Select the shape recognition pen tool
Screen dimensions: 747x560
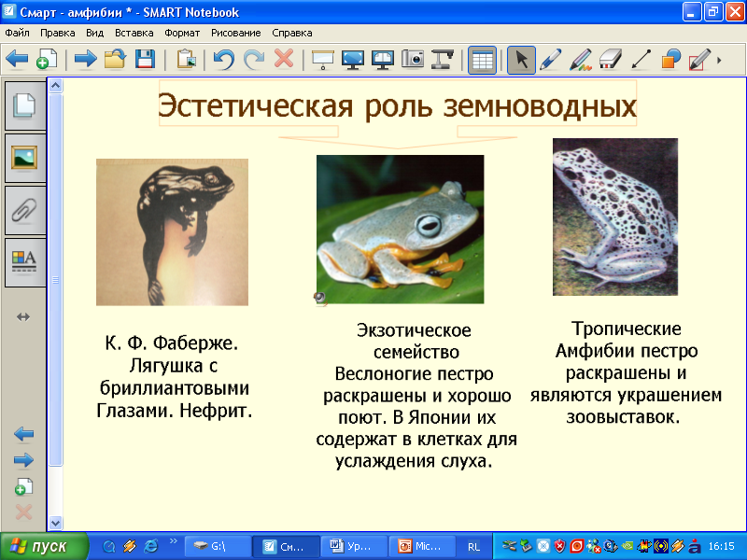point(699,60)
